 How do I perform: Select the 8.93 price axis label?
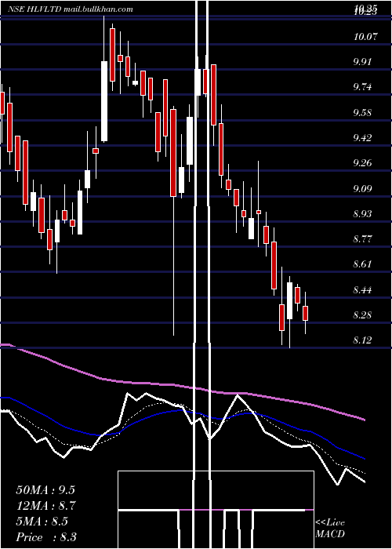(362, 213)
